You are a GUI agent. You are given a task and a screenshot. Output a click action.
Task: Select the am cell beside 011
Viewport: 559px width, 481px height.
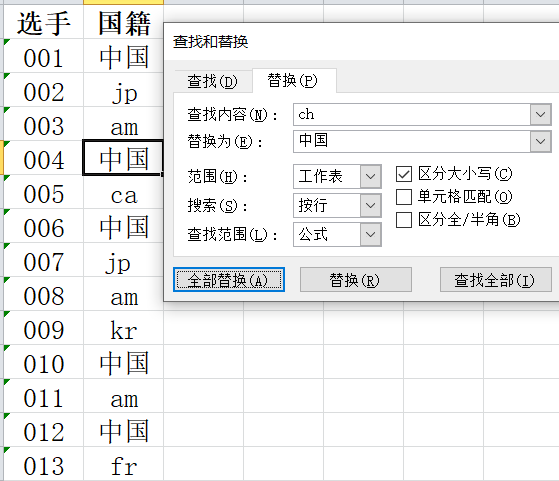124,396
